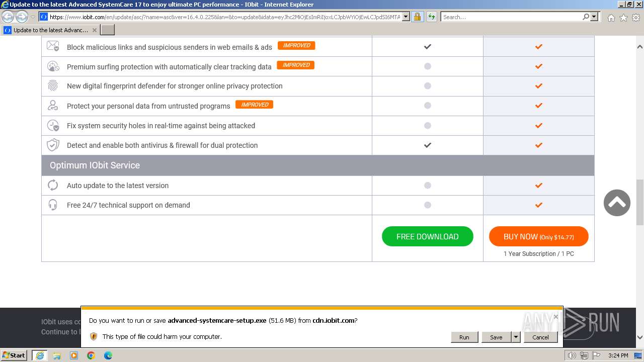Image resolution: width=644 pixels, height=362 pixels.
Task: Click 'New digital fingerprint defender' feature text
Action: pos(175,86)
